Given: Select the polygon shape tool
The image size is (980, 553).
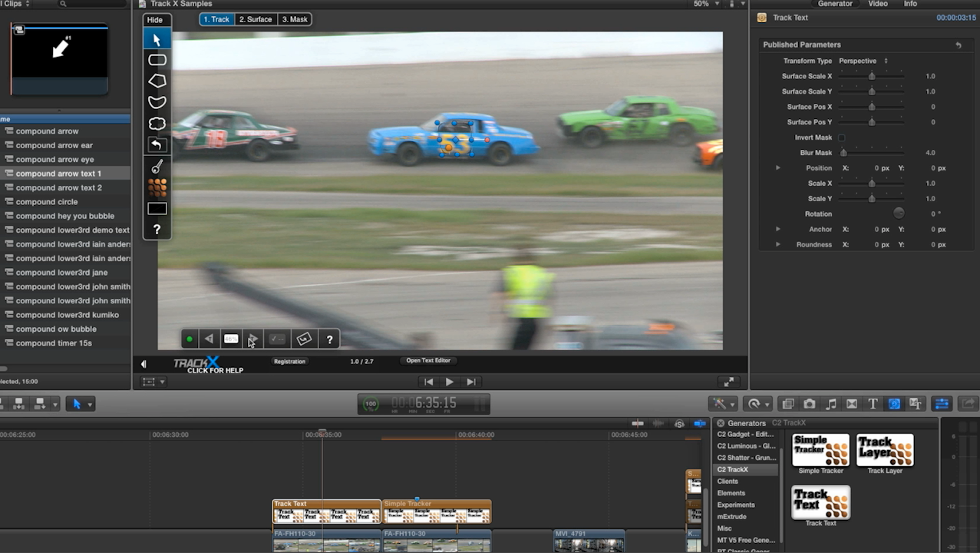Looking at the screenshot, I should click(x=157, y=81).
